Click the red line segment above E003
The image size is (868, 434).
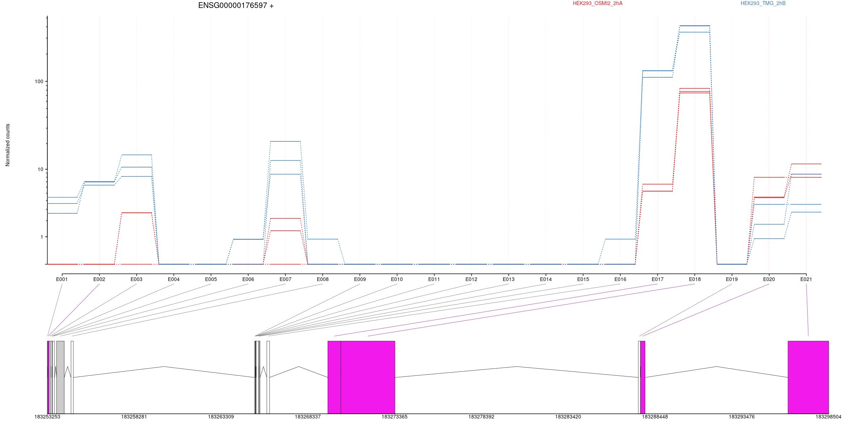click(x=136, y=213)
